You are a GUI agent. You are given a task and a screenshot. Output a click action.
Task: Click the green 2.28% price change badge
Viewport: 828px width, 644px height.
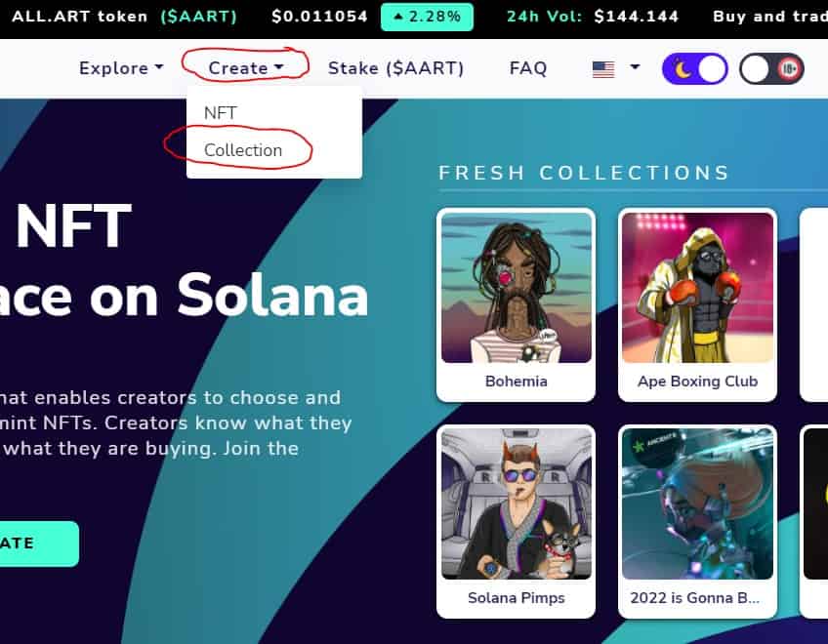pyautogui.click(x=427, y=17)
